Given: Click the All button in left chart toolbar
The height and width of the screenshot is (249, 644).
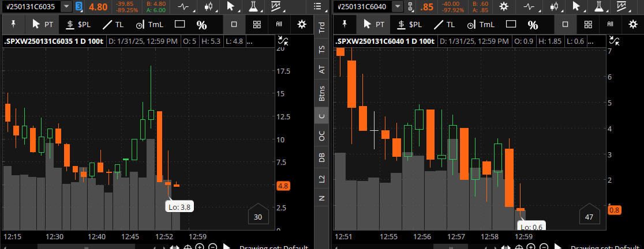Looking at the screenshot, I should 279,25.
